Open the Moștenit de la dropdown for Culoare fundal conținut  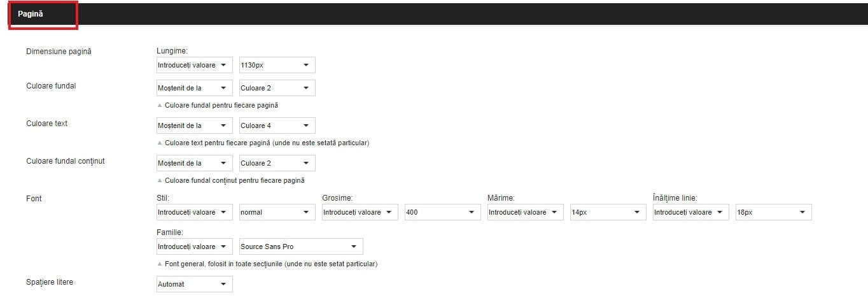pos(195,163)
